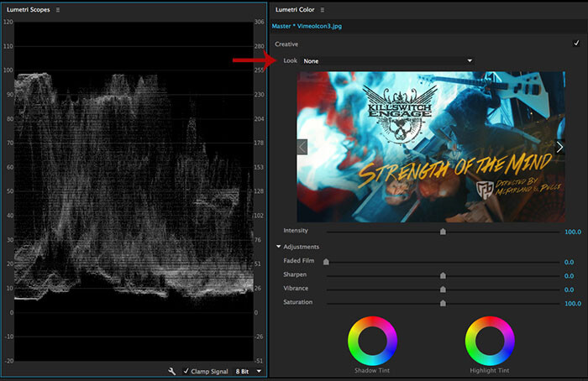Click the Saturation value 100.0 field
The width and height of the screenshot is (588, 381).
pos(573,304)
